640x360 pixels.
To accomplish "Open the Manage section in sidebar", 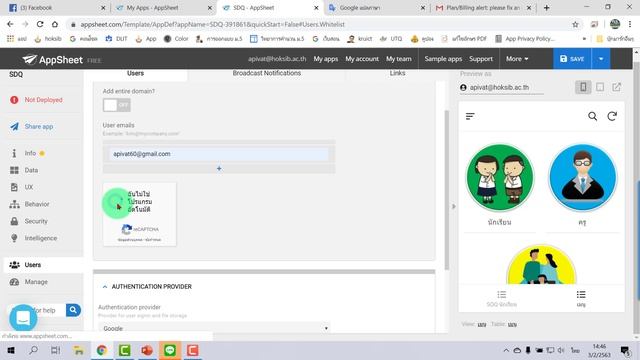I will 36,282.
